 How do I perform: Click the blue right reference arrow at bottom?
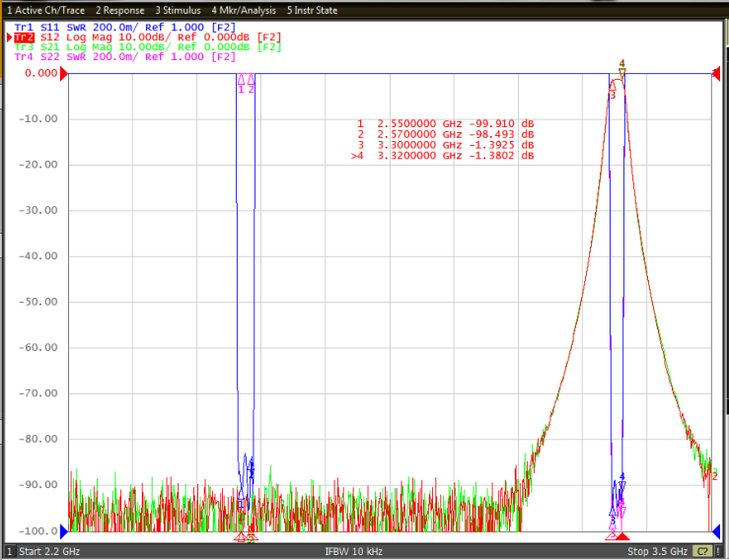(716, 531)
